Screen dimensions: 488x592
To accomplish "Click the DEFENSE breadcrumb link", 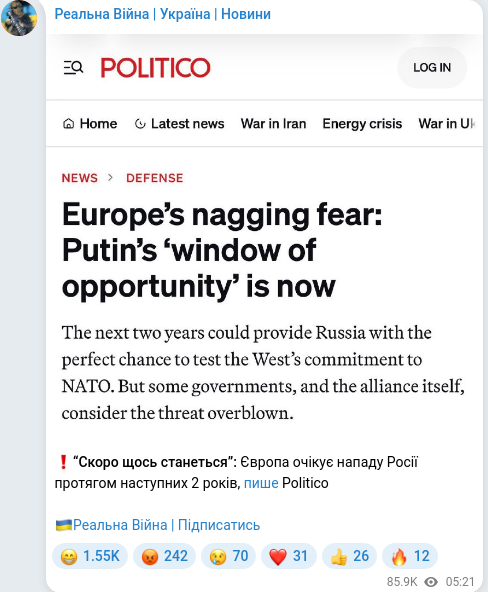I will click(x=155, y=178).
